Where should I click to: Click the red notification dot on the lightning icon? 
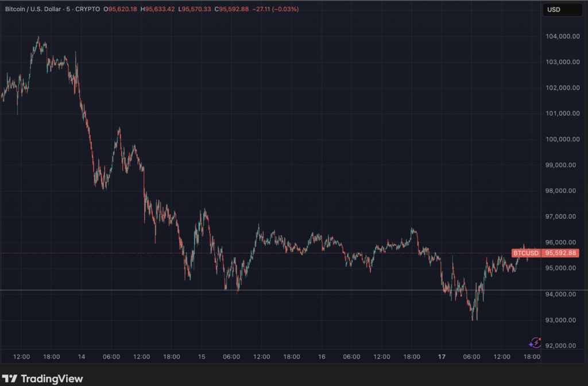coord(540,339)
